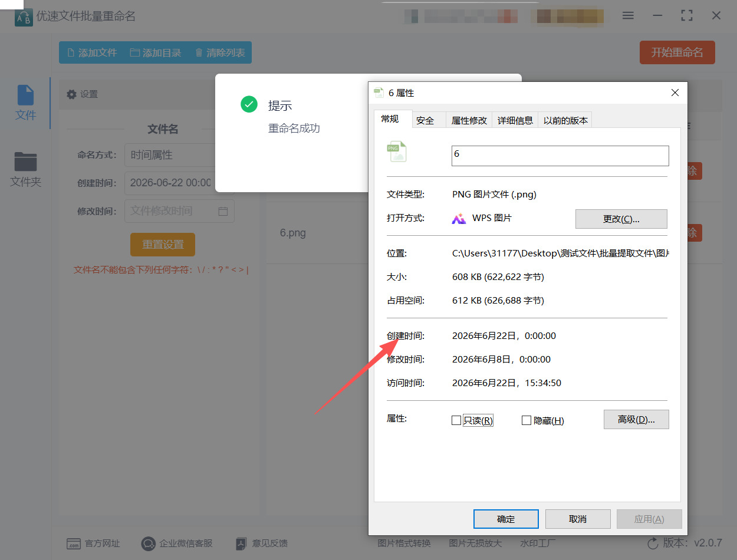Click 开始重命名 button

(677, 52)
